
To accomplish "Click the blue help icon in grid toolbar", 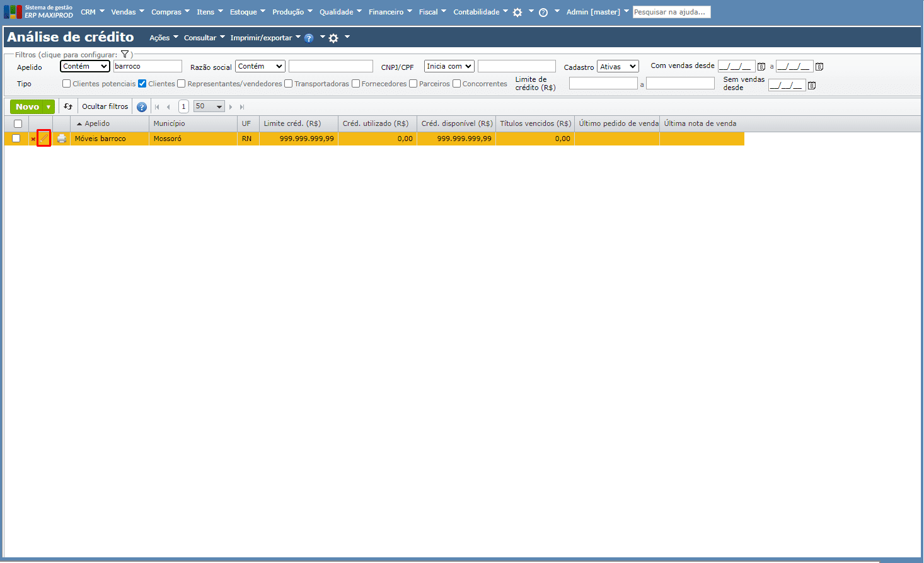I will tap(142, 107).
